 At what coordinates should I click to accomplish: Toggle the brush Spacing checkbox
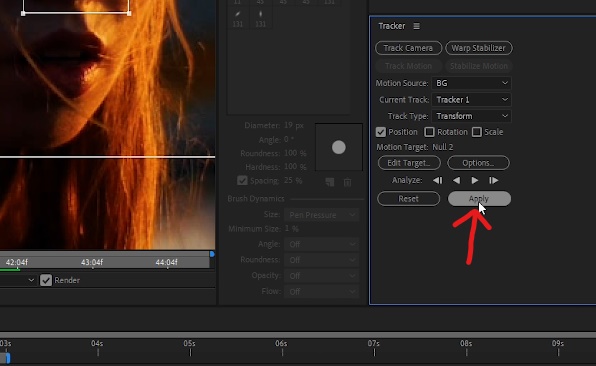[242, 181]
